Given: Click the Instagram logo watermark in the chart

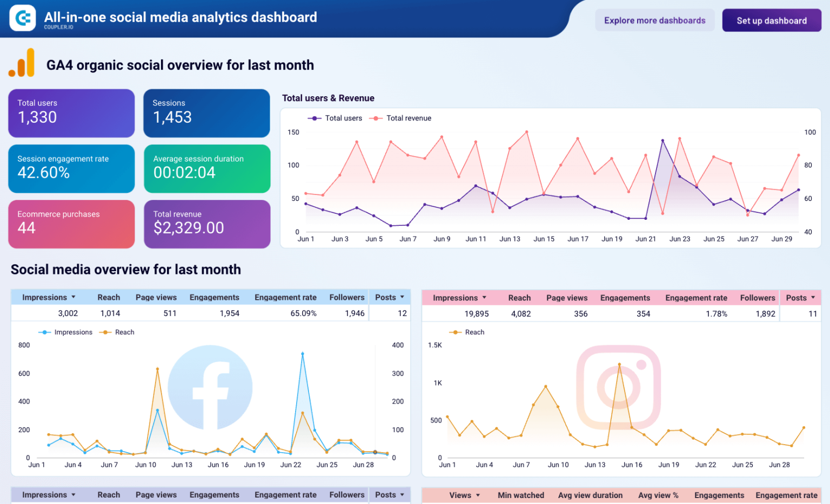Looking at the screenshot, I should [x=619, y=387].
